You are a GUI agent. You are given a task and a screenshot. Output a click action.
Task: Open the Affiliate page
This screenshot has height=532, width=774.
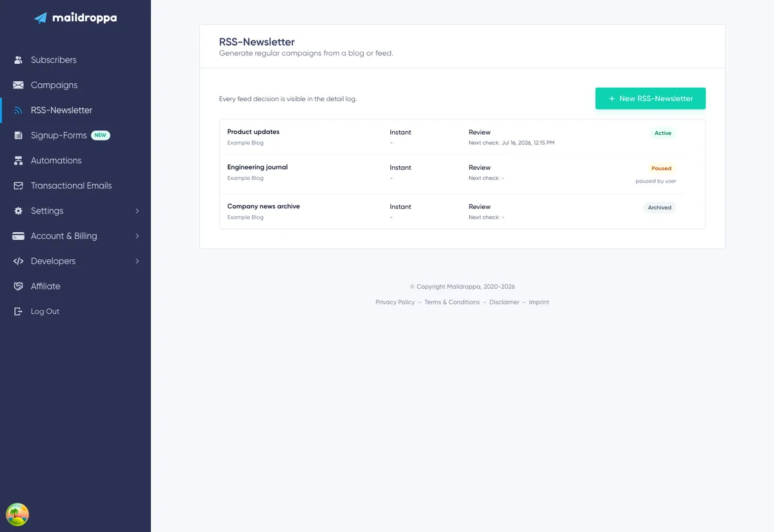45,286
